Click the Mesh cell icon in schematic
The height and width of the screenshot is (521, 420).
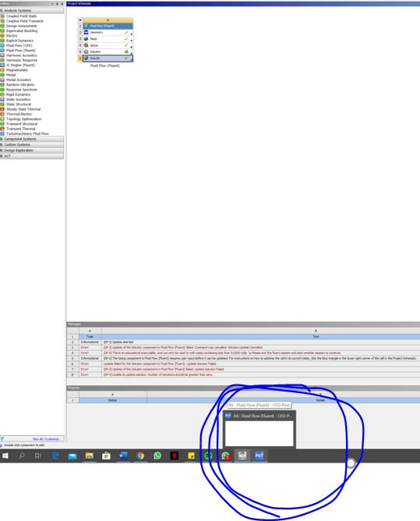[x=86, y=39]
